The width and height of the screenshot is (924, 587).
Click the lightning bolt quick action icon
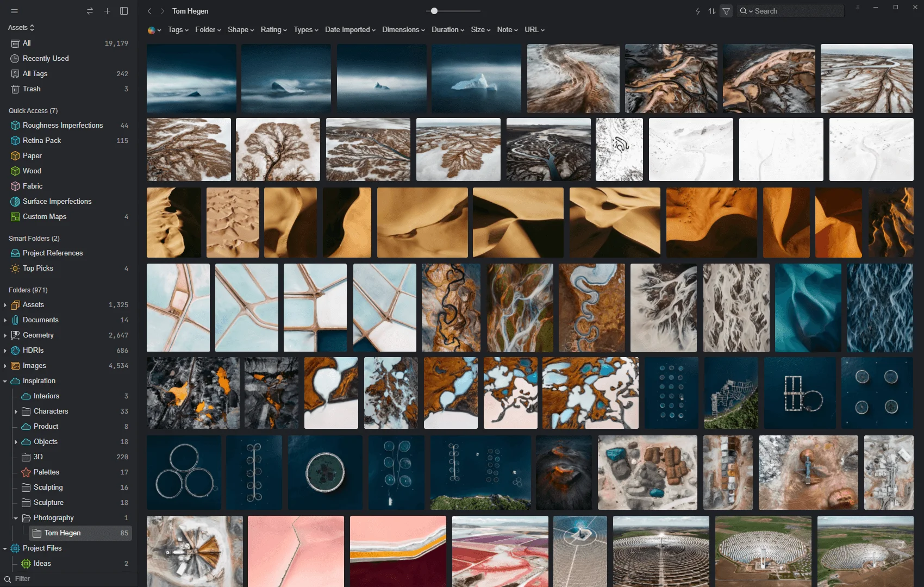(x=698, y=11)
